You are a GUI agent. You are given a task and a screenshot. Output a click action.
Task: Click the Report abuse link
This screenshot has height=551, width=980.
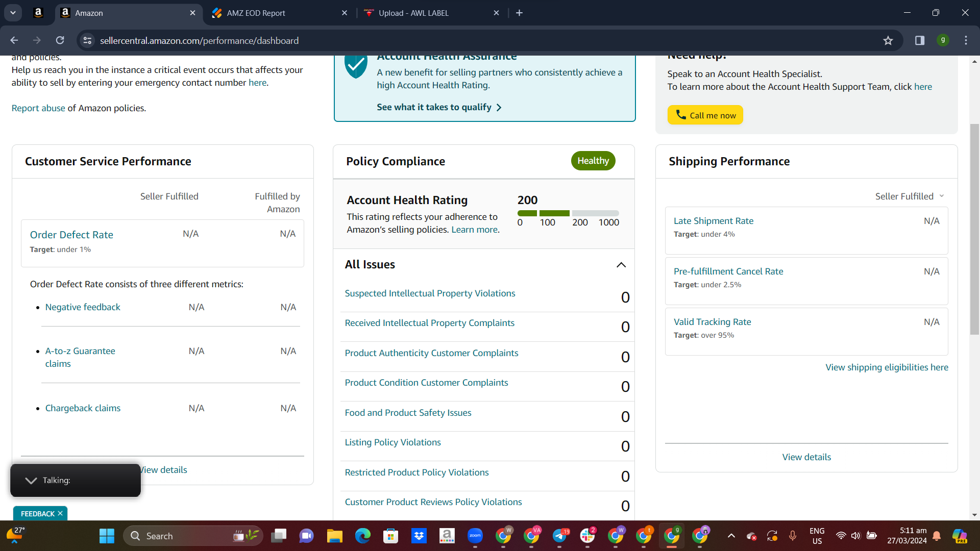pos(38,108)
